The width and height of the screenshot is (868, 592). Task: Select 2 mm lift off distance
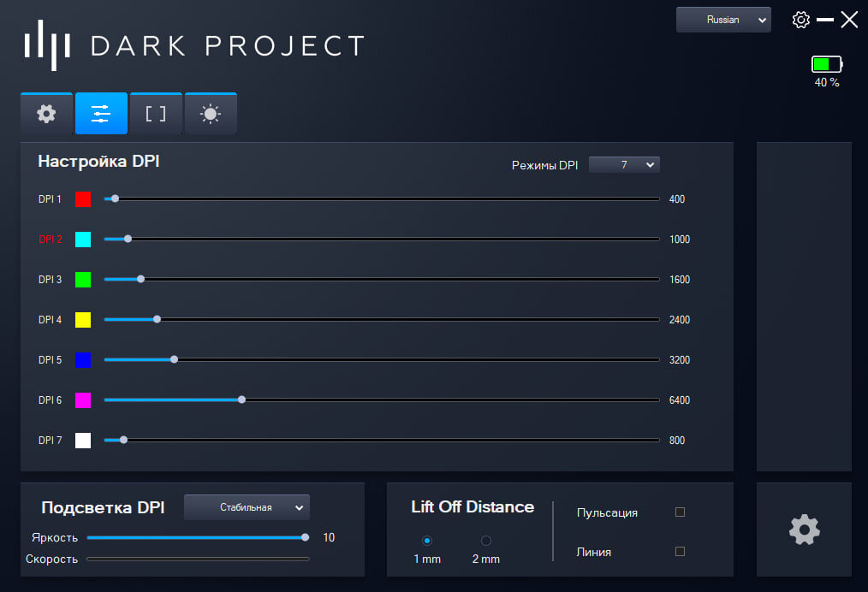(486, 541)
